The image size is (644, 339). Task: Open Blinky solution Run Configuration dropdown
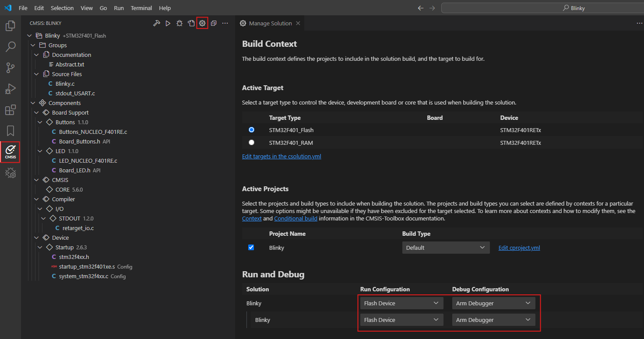point(401,303)
